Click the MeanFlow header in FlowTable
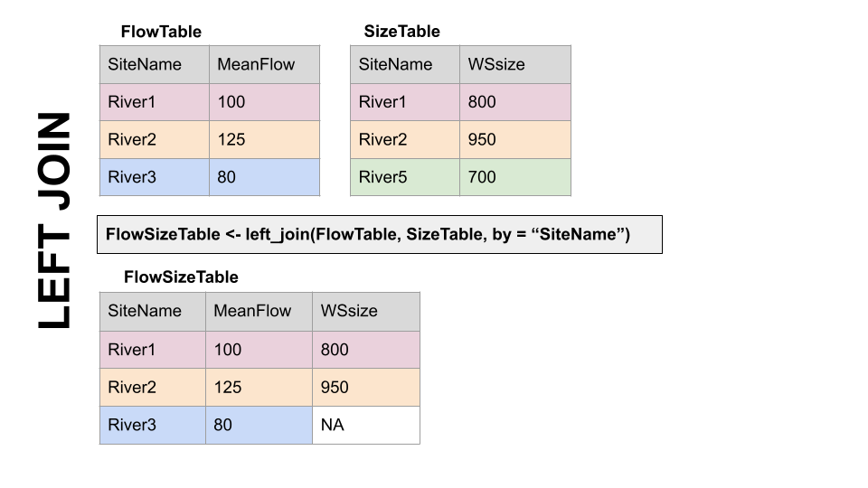 coord(264,64)
